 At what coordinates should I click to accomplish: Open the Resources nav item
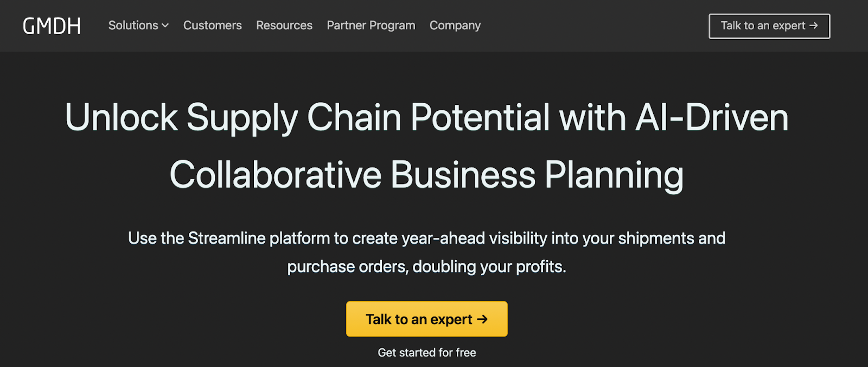click(x=284, y=26)
